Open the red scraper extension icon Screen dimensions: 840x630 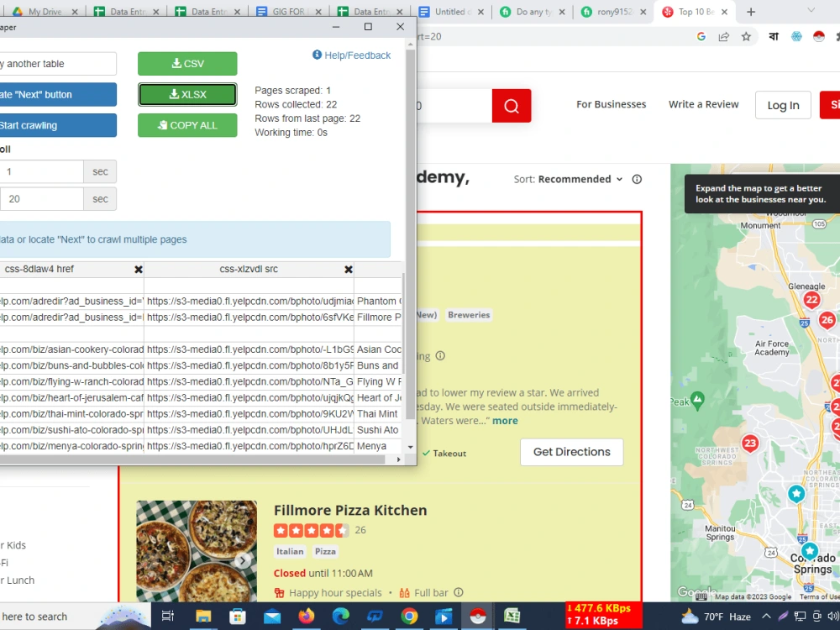click(818, 36)
